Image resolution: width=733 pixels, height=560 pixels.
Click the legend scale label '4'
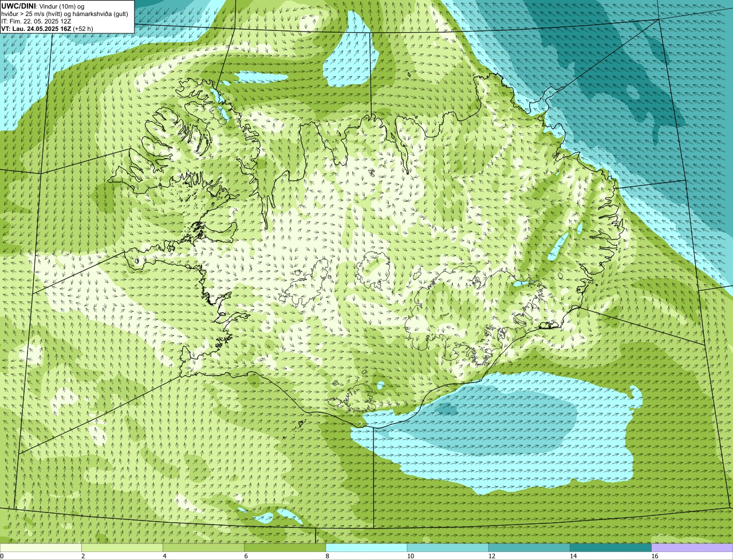coord(165,556)
